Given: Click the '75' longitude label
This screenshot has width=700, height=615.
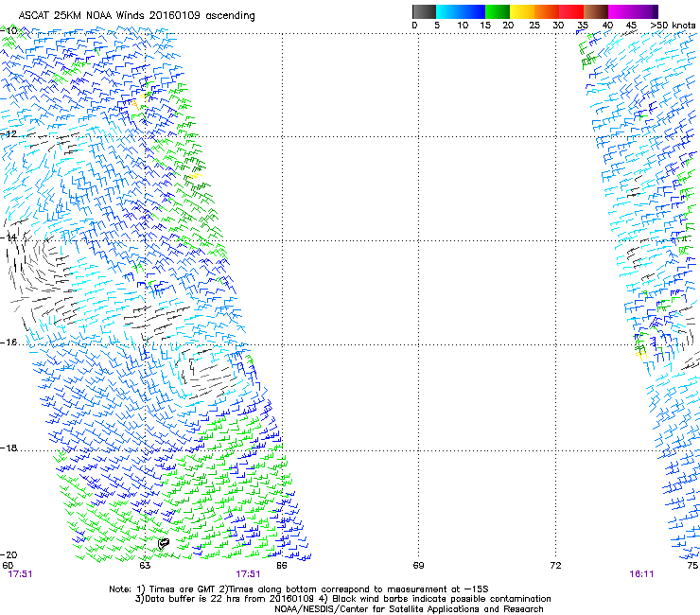Looking at the screenshot, I should click(692, 566).
